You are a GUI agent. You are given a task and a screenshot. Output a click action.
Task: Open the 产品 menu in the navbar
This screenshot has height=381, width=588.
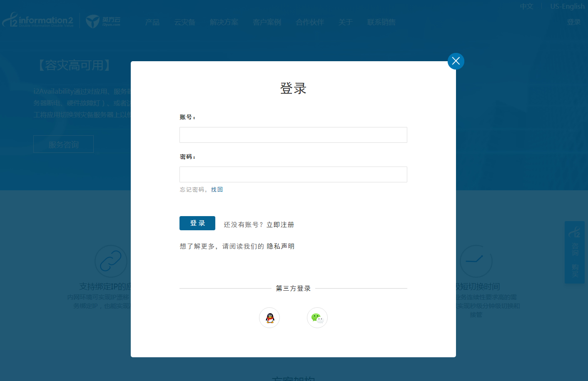coord(152,22)
